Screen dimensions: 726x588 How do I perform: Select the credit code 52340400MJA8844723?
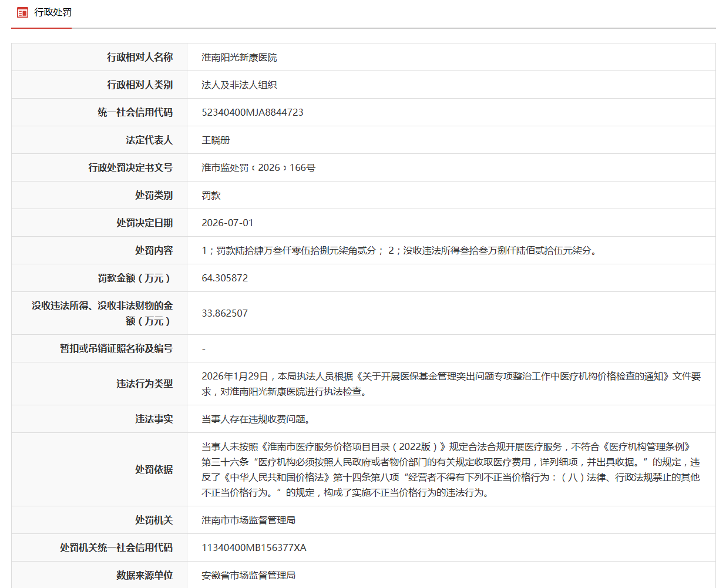(x=253, y=112)
